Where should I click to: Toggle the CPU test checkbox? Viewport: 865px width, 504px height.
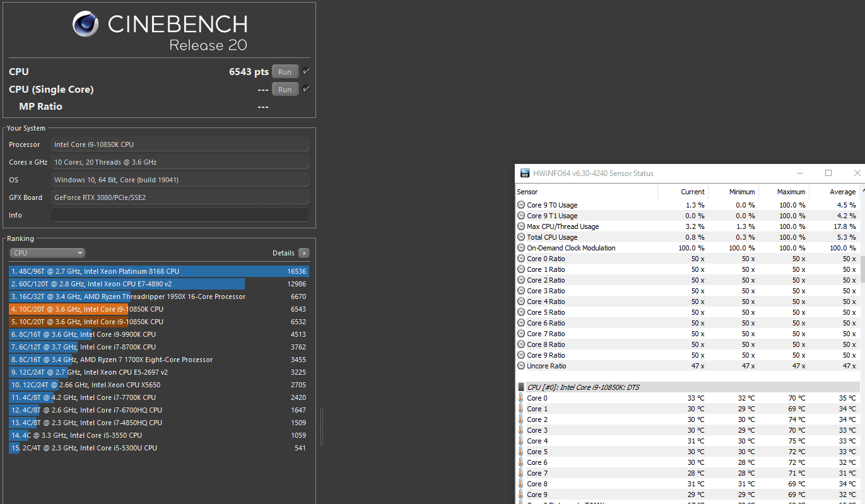[306, 71]
